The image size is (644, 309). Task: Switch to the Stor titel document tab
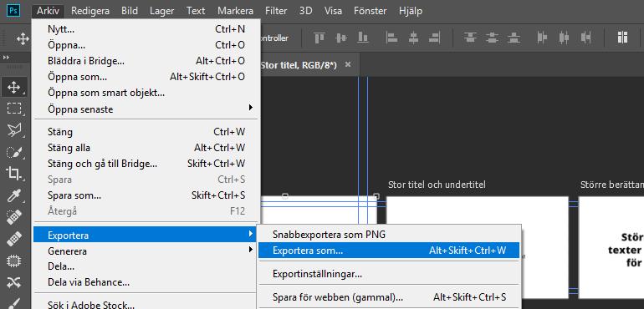click(x=299, y=65)
